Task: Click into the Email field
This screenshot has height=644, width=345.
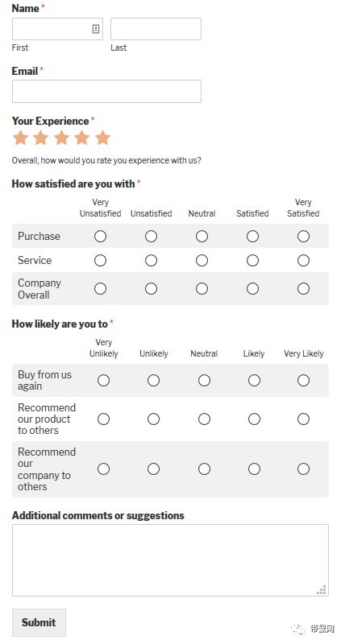Action: click(106, 91)
